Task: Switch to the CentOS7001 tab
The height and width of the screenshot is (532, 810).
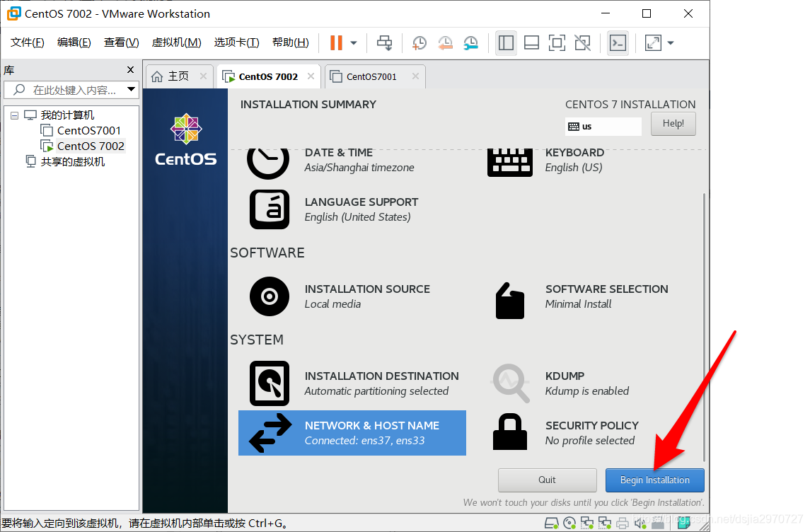Action: (x=371, y=76)
